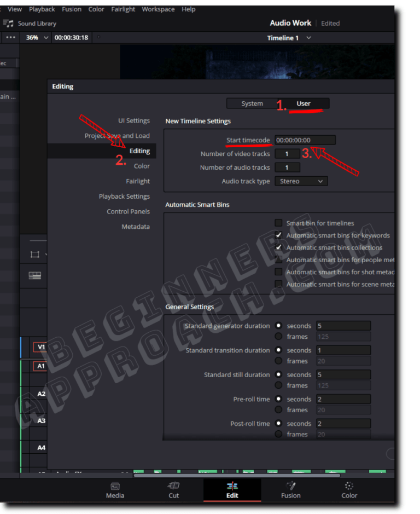Open the Sound Library panel

pyautogui.click(x=30, y=24)
